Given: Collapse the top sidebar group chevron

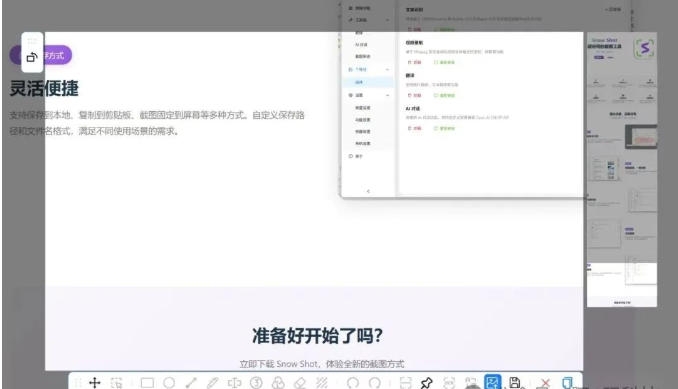Looking at the screenshot, I should pyautogui.click(x=387, y=20).
